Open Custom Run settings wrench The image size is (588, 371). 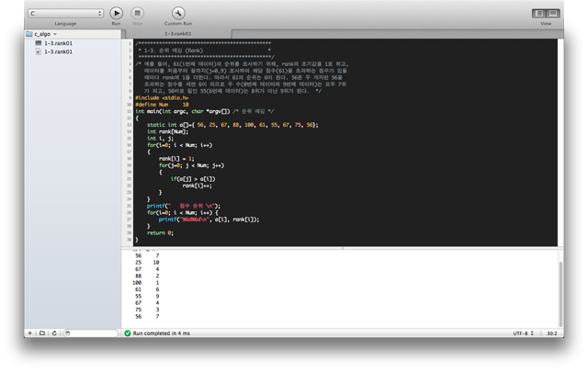(178, 14)
